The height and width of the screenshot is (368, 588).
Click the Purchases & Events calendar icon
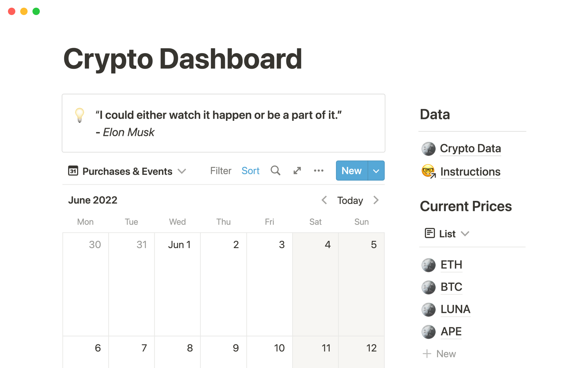(73, 171)
